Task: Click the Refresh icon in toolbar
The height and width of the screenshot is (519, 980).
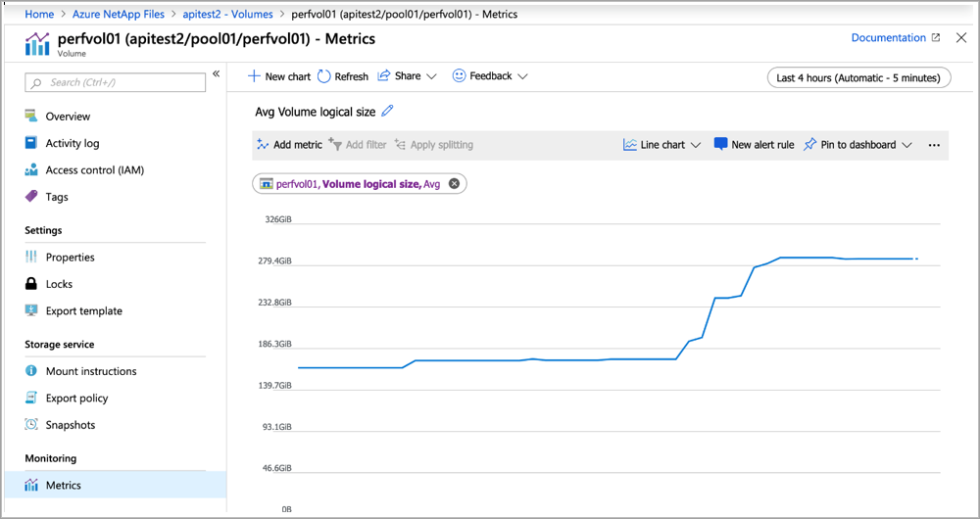Action: [324, 76]
